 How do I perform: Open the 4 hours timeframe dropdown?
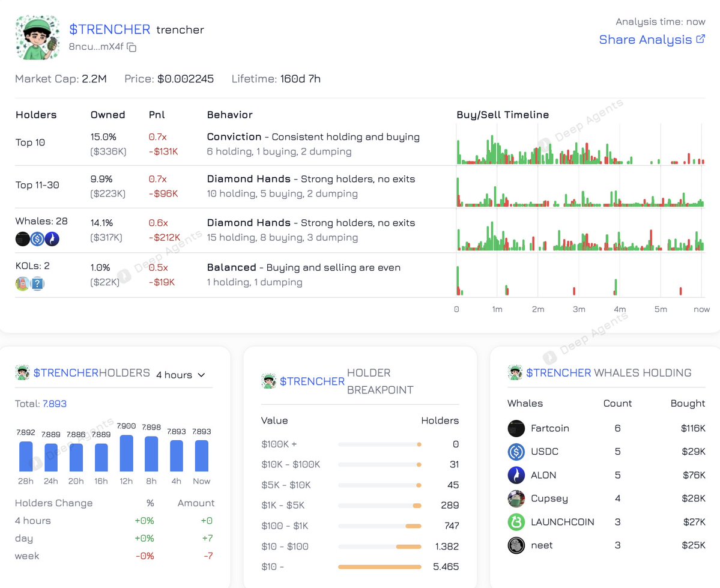click(181, 375)
